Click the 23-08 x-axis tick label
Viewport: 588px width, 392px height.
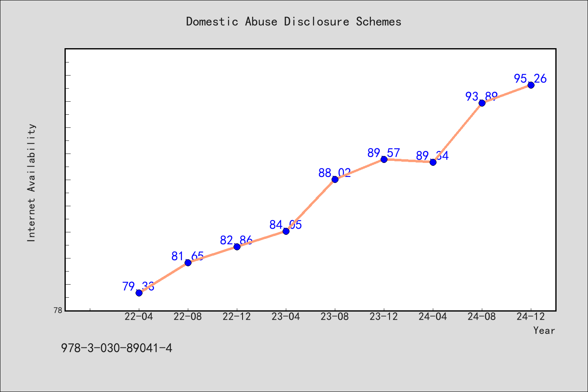pos(335,316)
